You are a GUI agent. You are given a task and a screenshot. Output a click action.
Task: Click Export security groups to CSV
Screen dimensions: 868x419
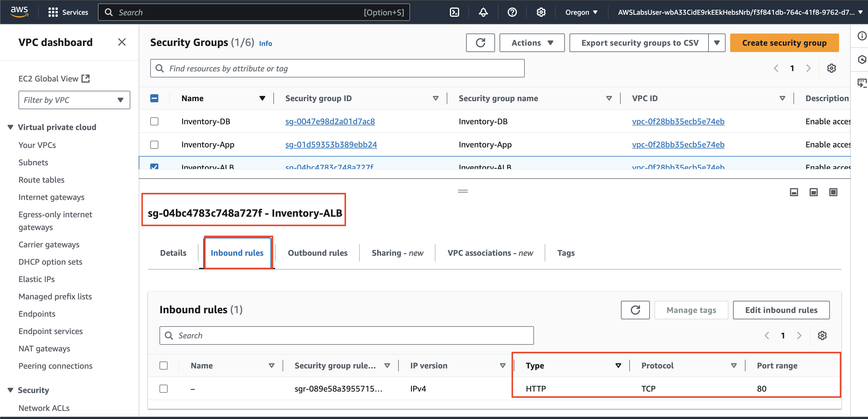point(639,43)
